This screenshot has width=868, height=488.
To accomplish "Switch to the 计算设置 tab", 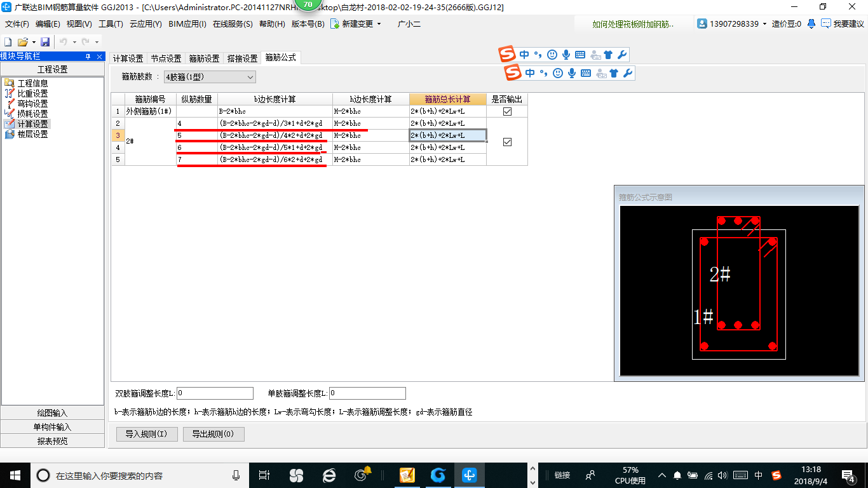I will [128, 58].
